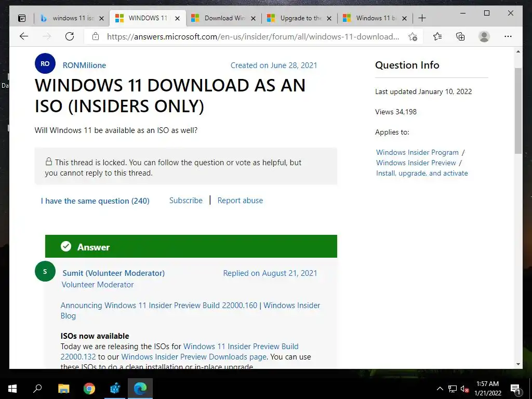Open taskbar search
The width and height of the screenshot is (532, 399).
tap(37, 389)
